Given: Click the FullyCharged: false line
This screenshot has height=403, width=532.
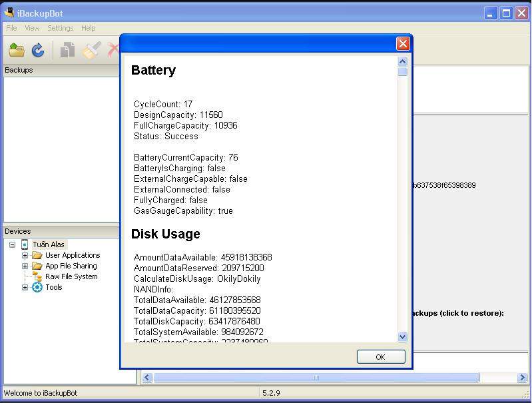Looking at the screenshot, I should point(170,201).
